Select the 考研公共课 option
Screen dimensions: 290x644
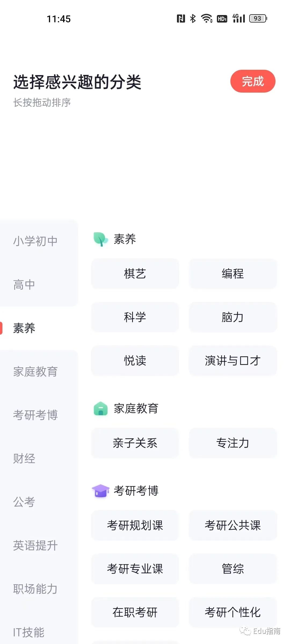[233, 525]
